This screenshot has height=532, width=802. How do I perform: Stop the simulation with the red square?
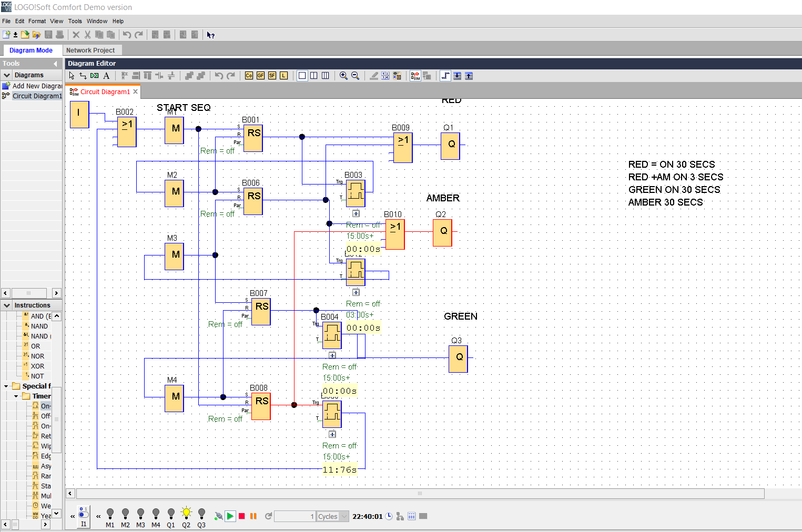pos(242,516)
